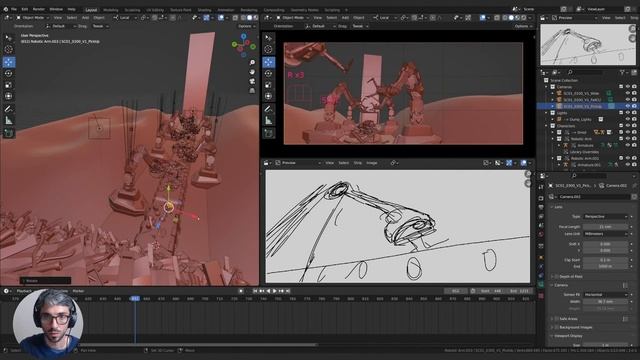Click the left viewport navigation axis gizmo
The width and height of the screenshot is (640, 360).
[244, 45]
